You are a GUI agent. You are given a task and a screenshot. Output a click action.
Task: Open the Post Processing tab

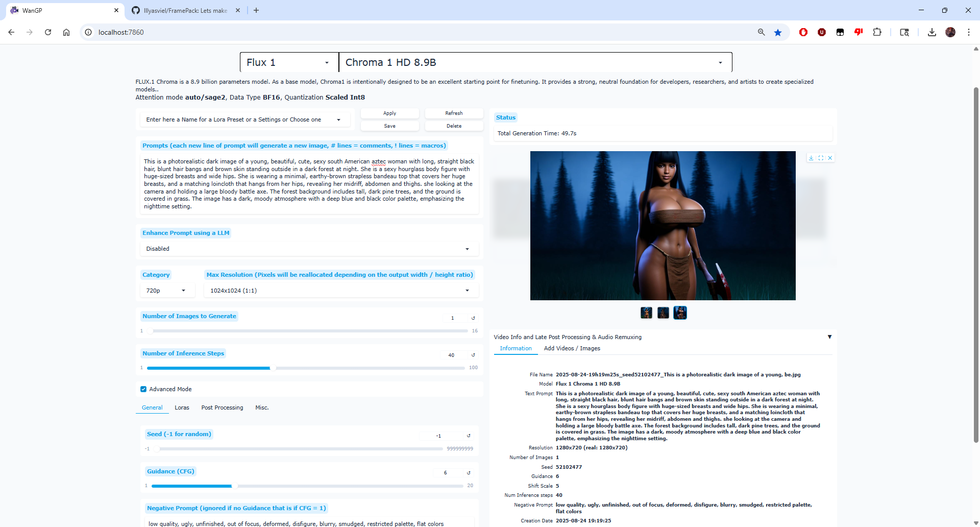(x=222, y=408)
